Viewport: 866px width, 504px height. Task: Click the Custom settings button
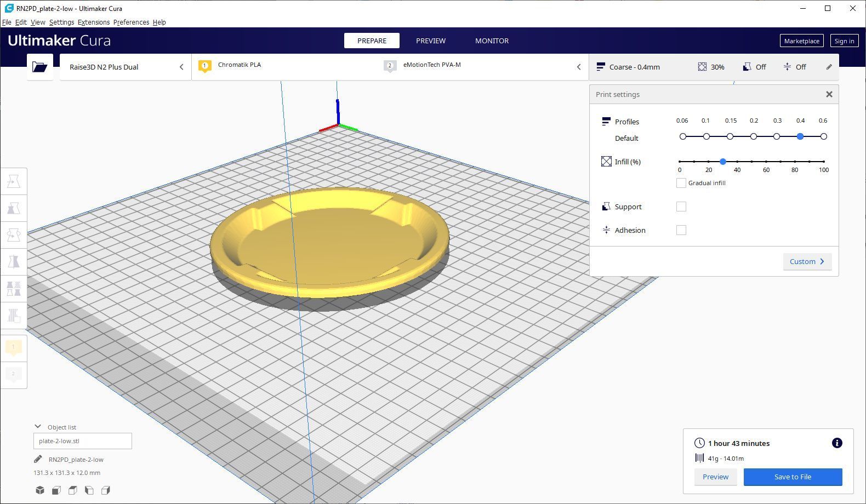pos(806,261)
